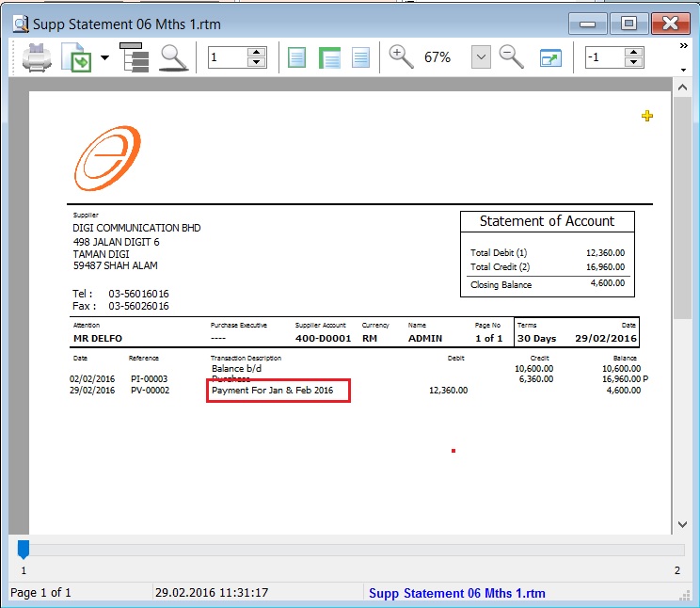The height and width of the screenshot is (608, 700).
Task: Click the zoom out magnifier icon
Action: coord(511,57)
